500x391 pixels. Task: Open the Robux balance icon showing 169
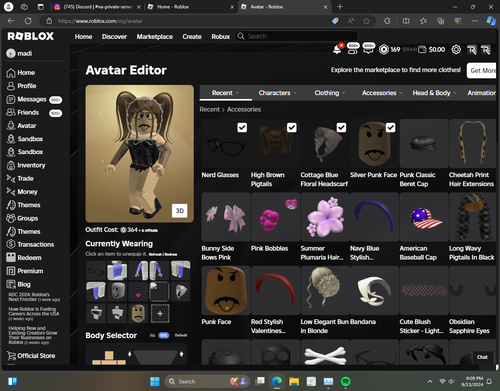(x=384, y=50)
